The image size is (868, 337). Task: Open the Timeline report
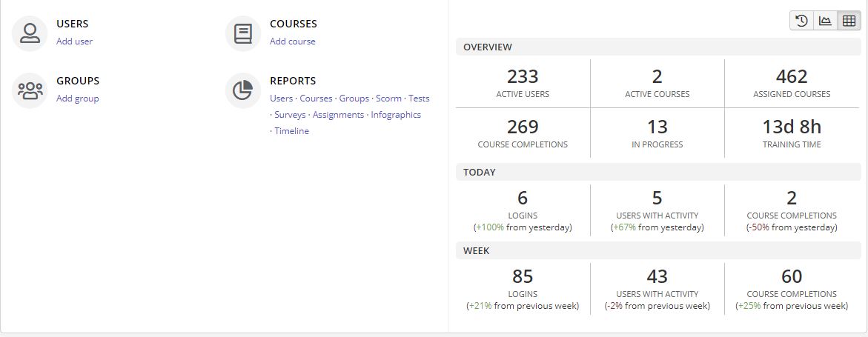pyautogui.click(x=291, y=131)
